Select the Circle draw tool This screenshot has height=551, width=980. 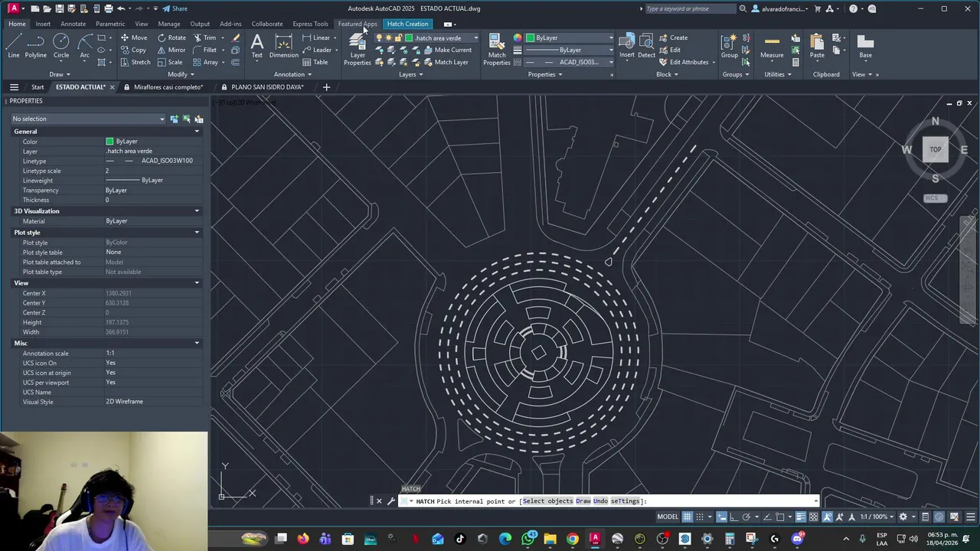tap(61, 46)
